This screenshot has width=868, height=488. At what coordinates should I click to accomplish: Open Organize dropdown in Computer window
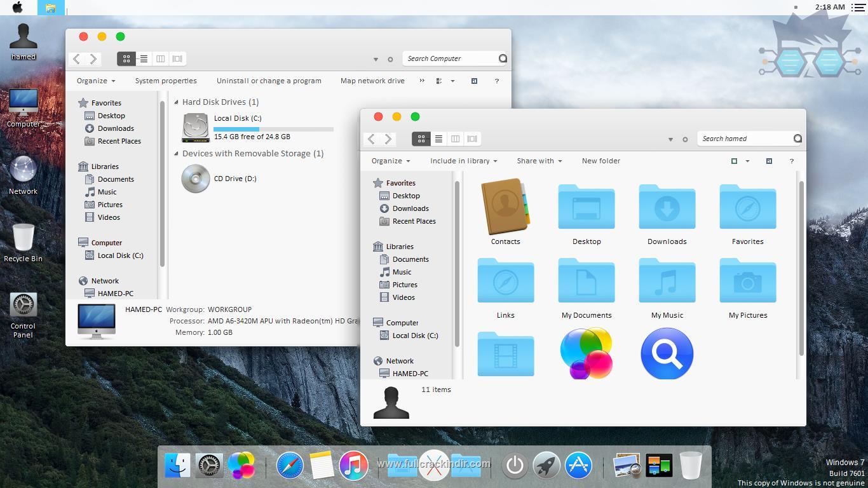(96, 81)
